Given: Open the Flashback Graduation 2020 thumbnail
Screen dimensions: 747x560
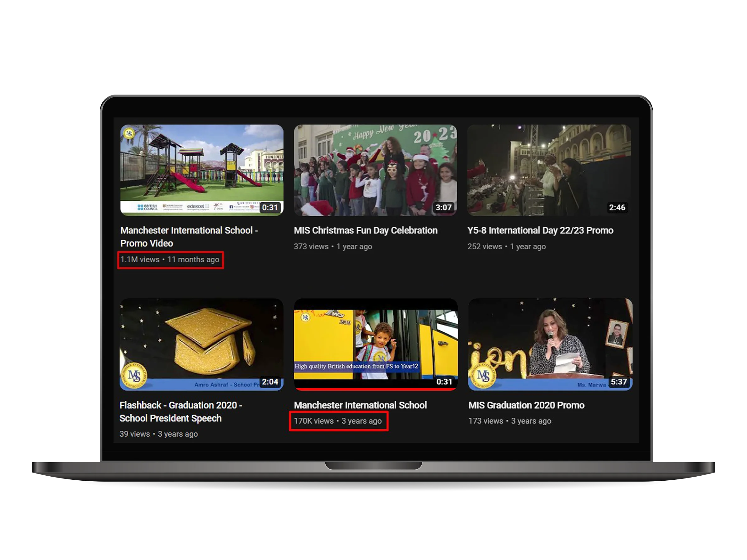Looking at the screenshot, I should click(x=202, y=344).
